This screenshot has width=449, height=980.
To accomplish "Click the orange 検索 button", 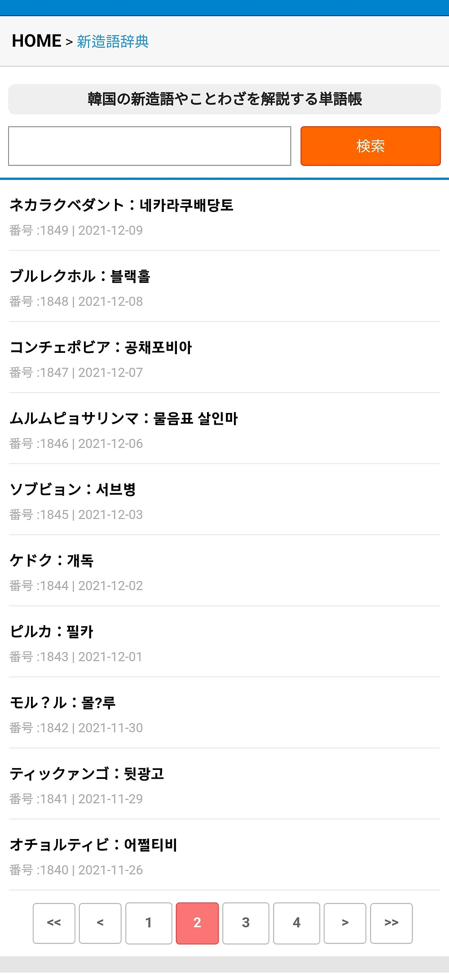I will point(370,146).
